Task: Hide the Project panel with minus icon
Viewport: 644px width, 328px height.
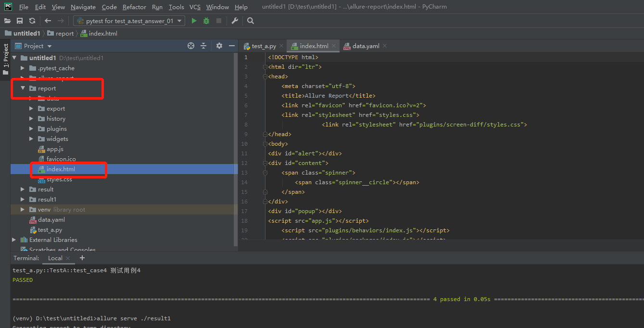Action: pyautogui.click(x=232, y=46)
